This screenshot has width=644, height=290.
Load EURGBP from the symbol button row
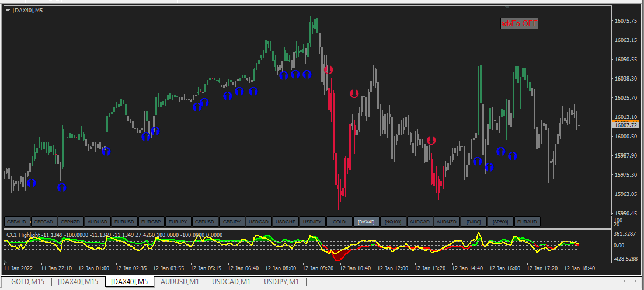(151, 222)
